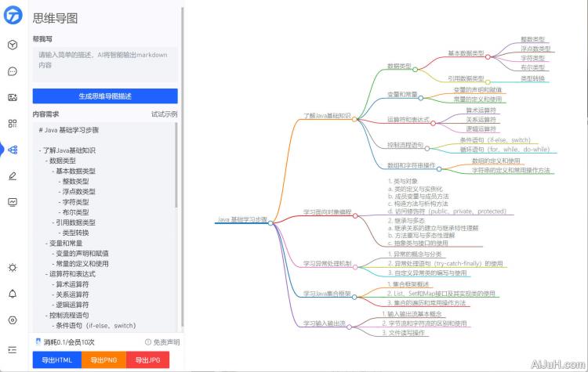This screenshot has width=588, height=372.
Task: Collapse the root node 'java 基础学习步骤'
Action: click(x=270, y=223)
